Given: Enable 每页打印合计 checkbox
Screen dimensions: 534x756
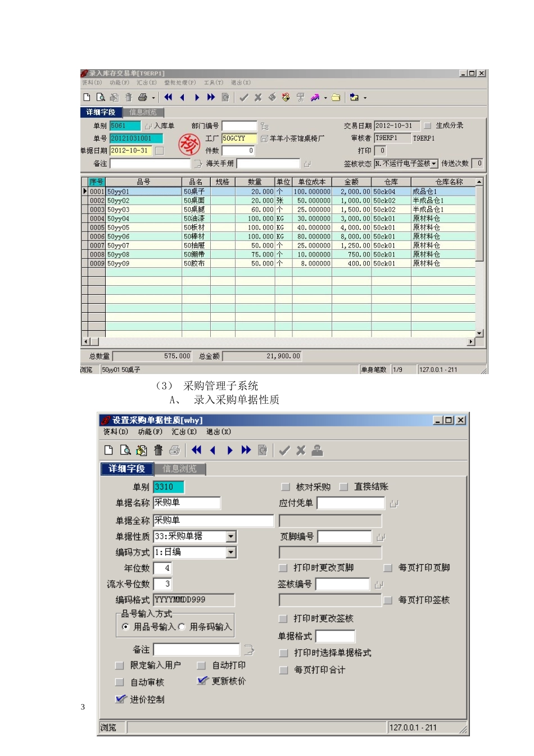Looking at the screenshot, I should [x=284, y=670].
